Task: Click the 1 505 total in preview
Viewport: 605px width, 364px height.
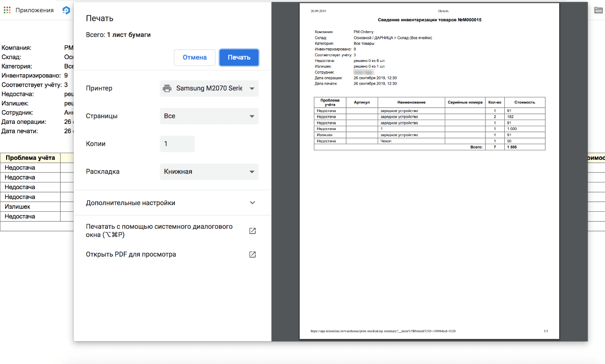Action: [512, 147]
